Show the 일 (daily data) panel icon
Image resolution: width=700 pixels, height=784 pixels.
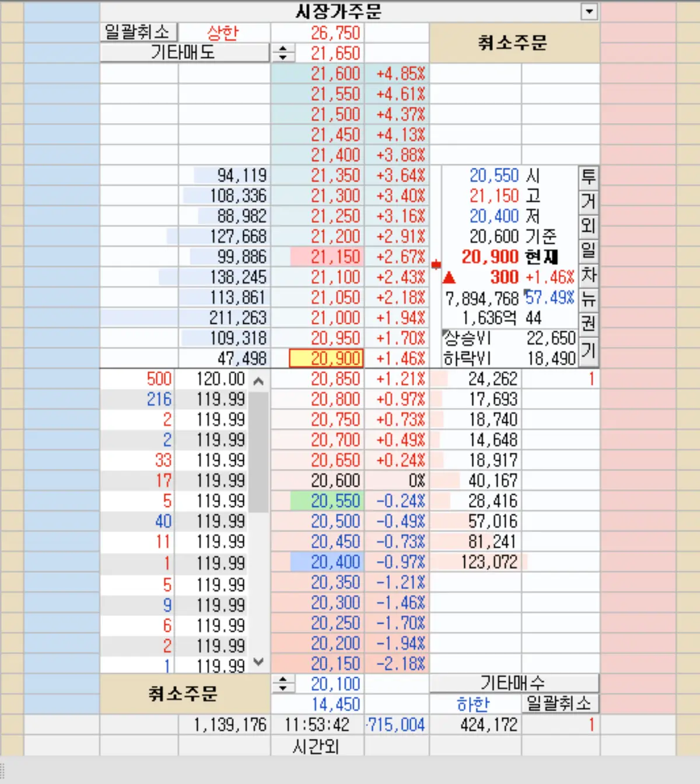click(x=588, y=251)
